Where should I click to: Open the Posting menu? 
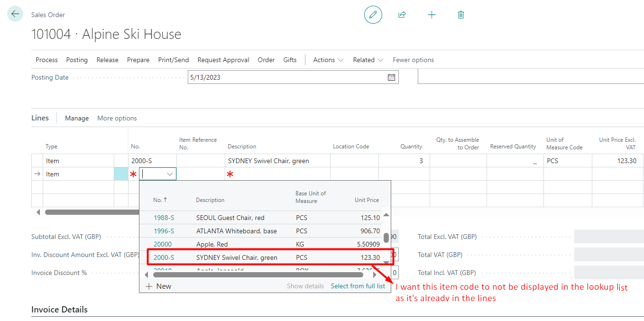(77, 60)
